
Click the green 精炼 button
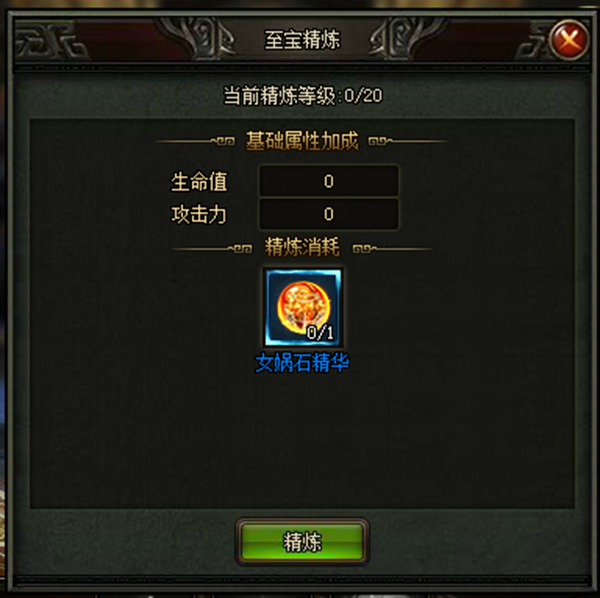point(302,541)
